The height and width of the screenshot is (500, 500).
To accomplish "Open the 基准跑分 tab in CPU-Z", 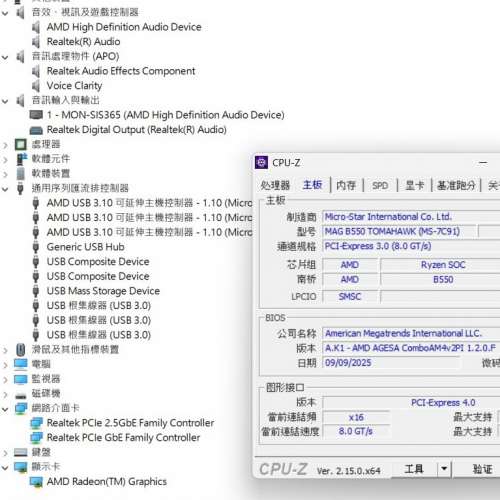I will pos(456,185).
